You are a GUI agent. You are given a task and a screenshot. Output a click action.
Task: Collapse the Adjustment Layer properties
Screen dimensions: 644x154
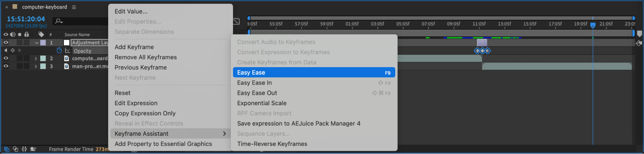[36, 43]
